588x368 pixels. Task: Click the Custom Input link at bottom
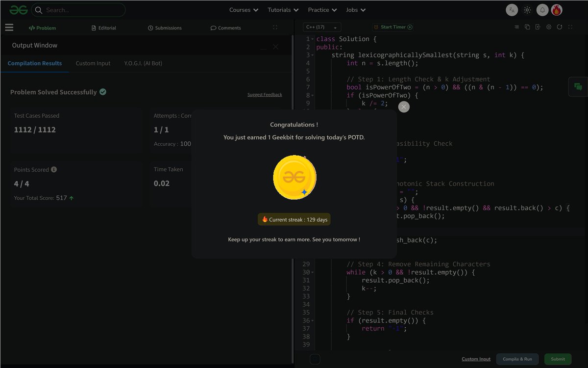(x=476, y=359)
